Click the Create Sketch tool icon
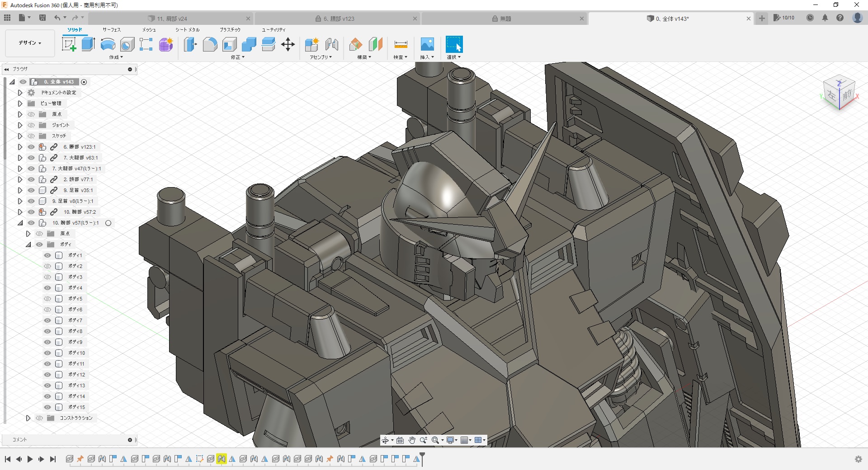The image size is (868, 470). coord(69,44)
